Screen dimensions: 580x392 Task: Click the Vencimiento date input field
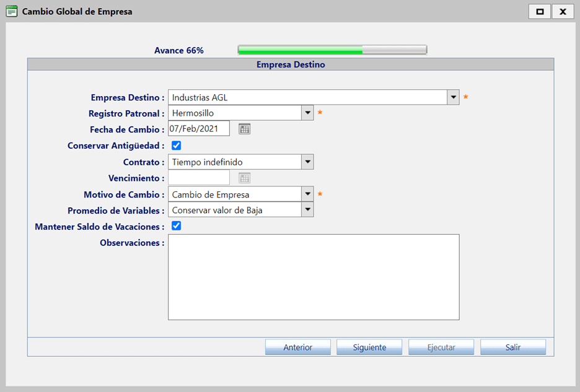(198, 178)
